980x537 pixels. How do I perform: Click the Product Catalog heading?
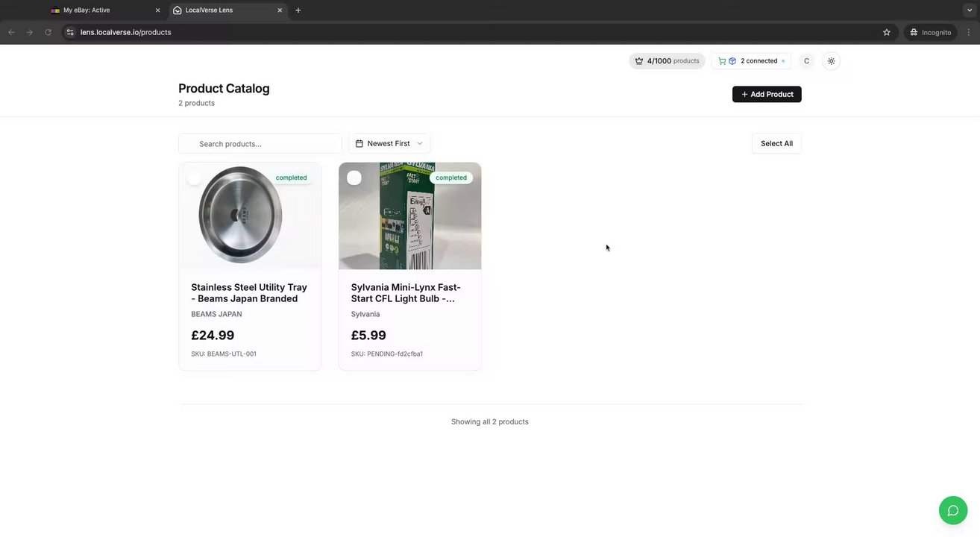click(224, 88)
